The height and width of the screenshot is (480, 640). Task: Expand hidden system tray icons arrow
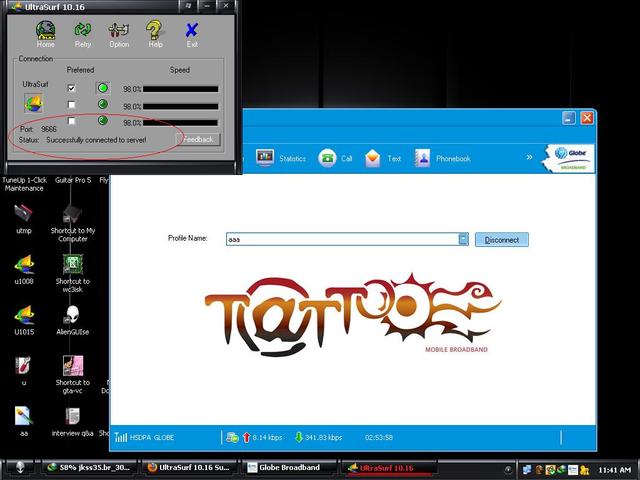click(x=508, y=469)
